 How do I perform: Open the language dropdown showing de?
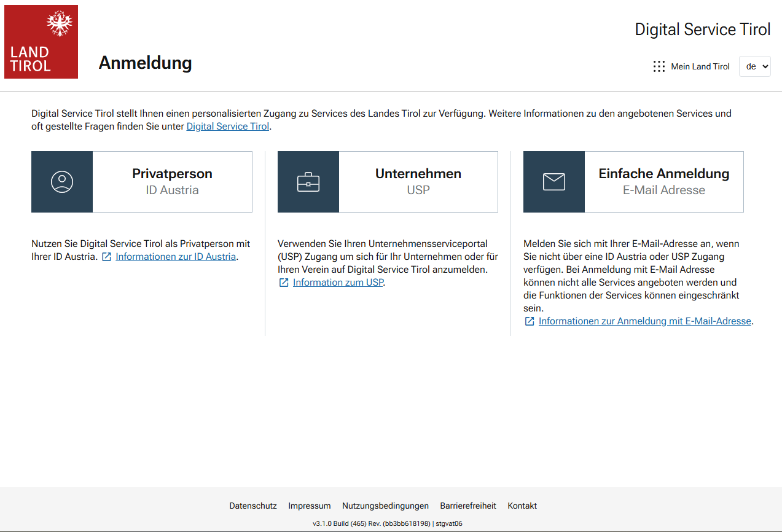coord(754,66)
